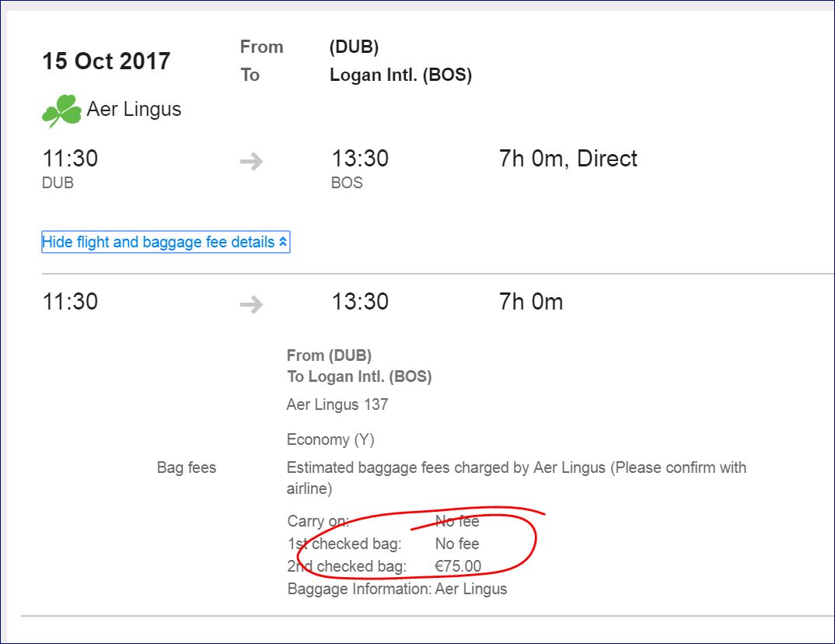Select the 1st checked bag label

[344, 544]
